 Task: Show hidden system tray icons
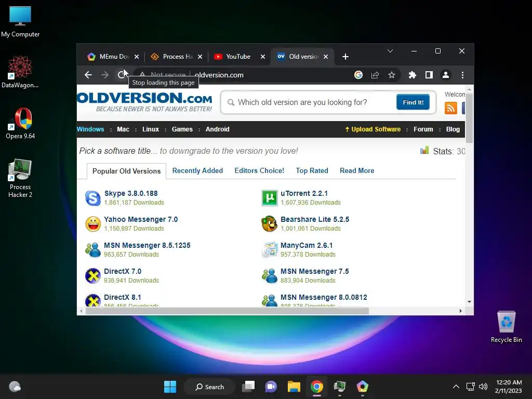point(456,387)
